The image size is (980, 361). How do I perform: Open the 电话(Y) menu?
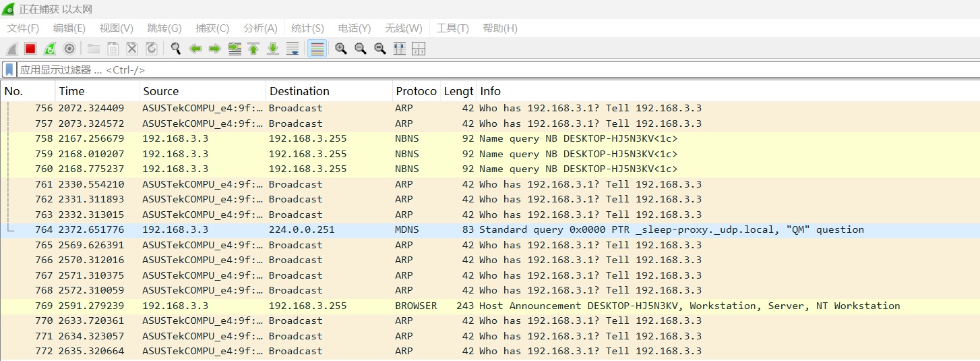(x=355, y=28)
